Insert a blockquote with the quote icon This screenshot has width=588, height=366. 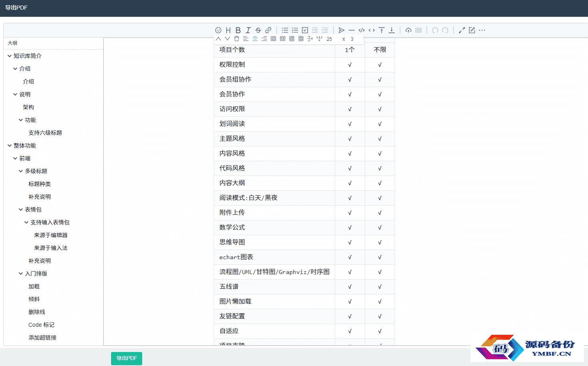[342, 30]
